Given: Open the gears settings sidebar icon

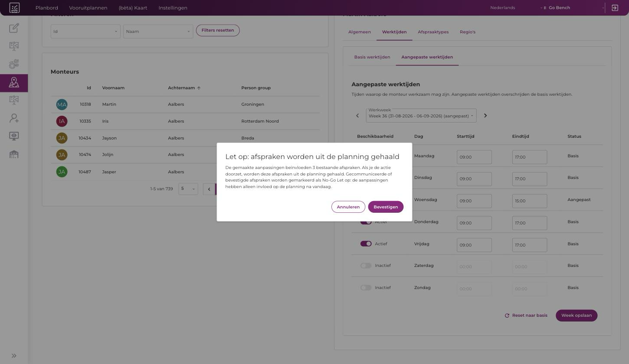Looking at the screenshot, I should tap(14, 64).
